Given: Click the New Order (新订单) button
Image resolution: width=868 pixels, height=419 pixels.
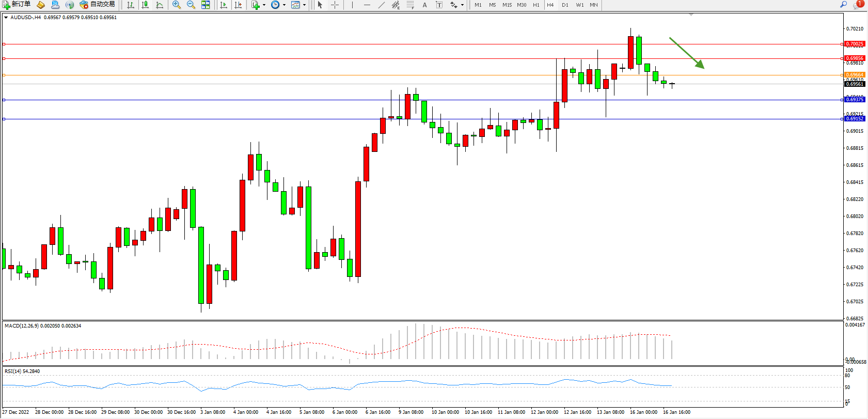Looking at the screenshot, I should [17, 5].
